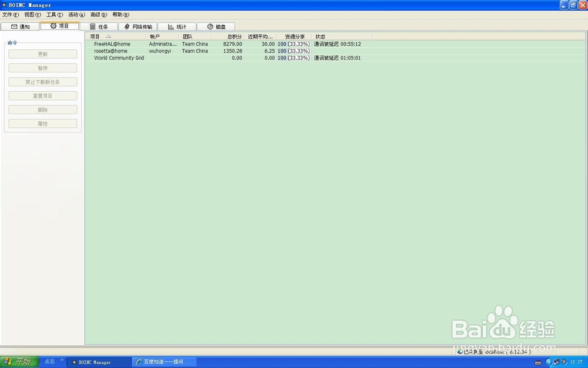Image resolution: width=588 pixels, height=368 pixels.
Task: Click the 1350.28 total credit cell
Action: (232, 51)
